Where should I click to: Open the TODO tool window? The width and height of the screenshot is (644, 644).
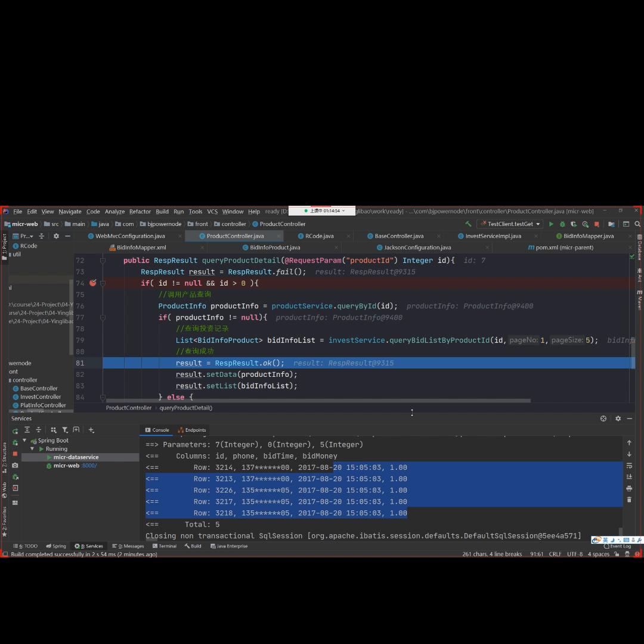(26, 546)
